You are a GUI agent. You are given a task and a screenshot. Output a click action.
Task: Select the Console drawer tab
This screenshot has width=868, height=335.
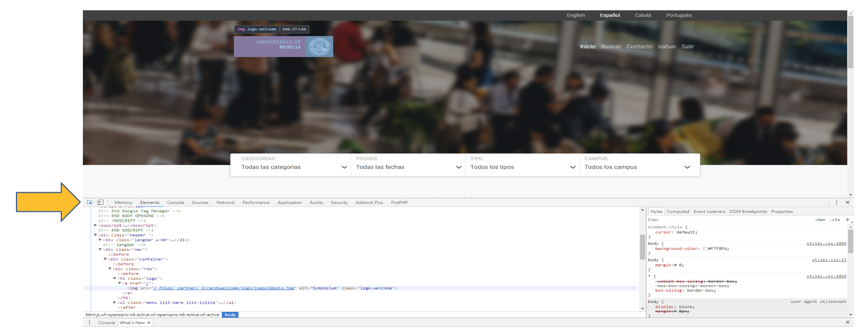pos(107,323)
